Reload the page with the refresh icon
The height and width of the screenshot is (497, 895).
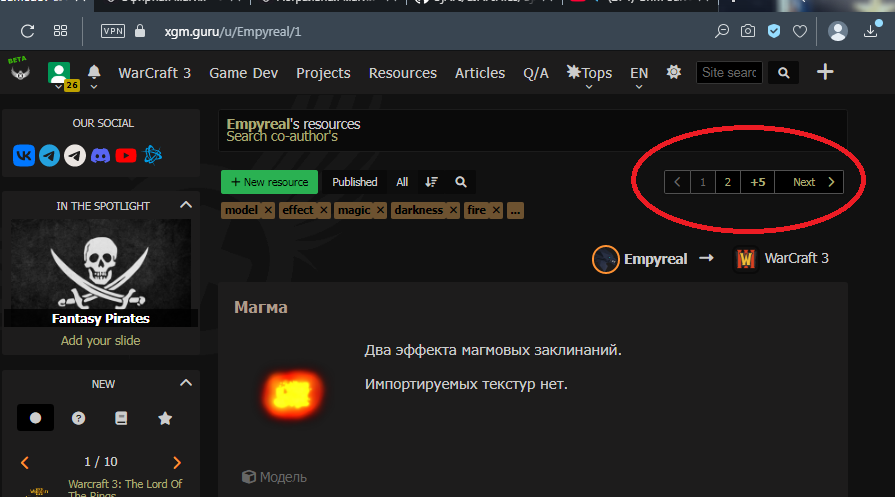27,31
